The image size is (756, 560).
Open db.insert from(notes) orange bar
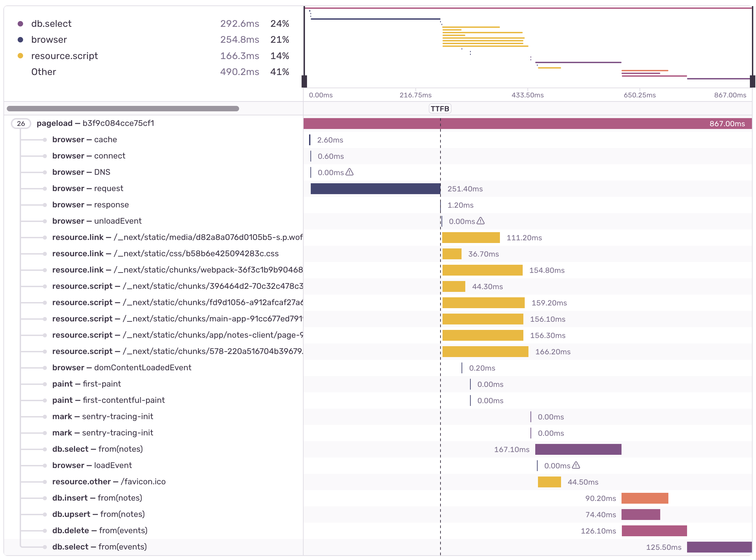pos(645,498)
